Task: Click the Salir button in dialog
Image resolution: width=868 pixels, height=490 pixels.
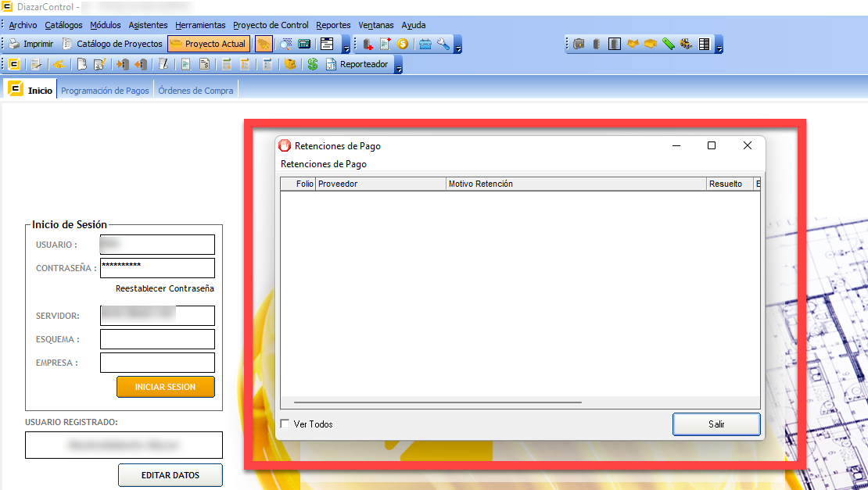Action: click(x=716, y=424)
